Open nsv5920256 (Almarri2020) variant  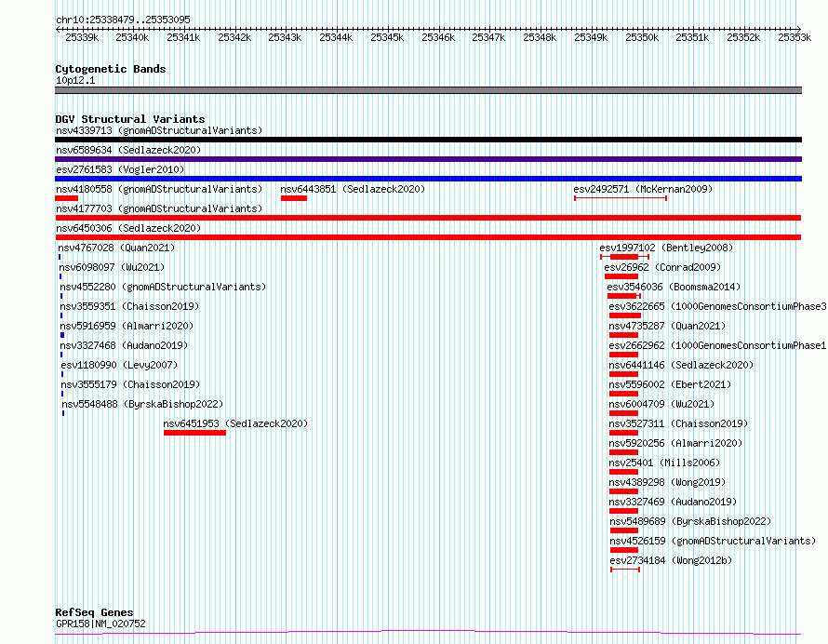tap(676, 443)
